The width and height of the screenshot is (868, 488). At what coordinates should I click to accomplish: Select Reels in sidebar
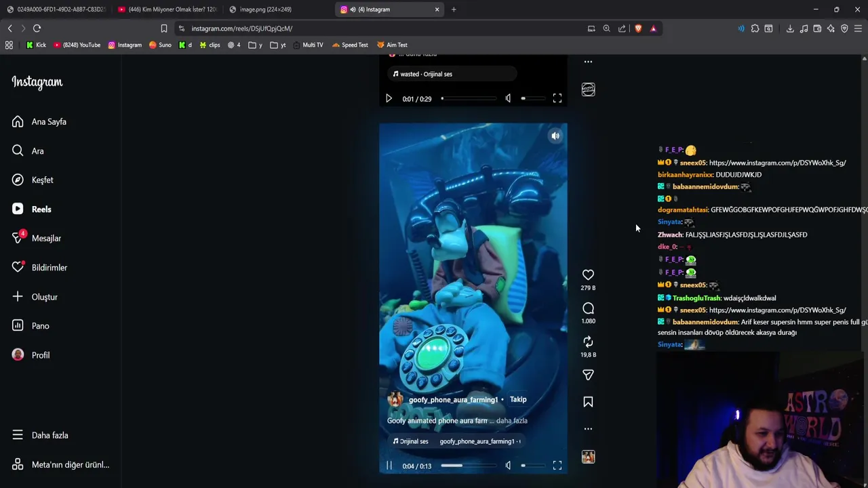(32, 209)
